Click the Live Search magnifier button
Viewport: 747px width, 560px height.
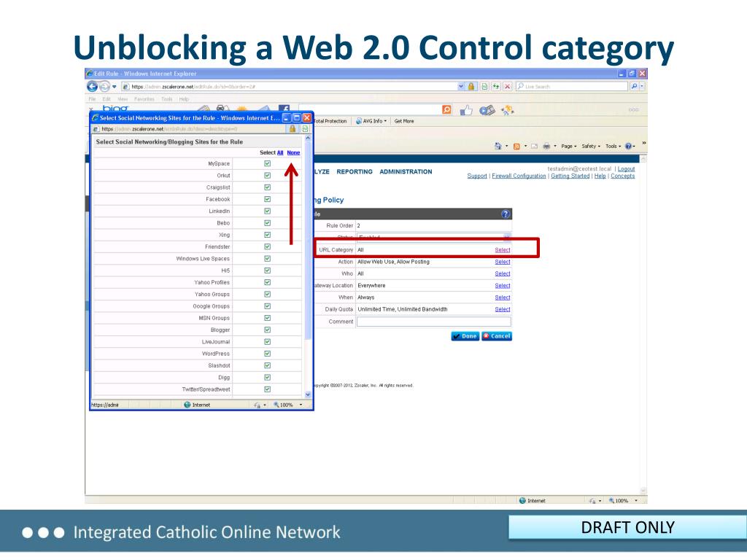point(634,86)
